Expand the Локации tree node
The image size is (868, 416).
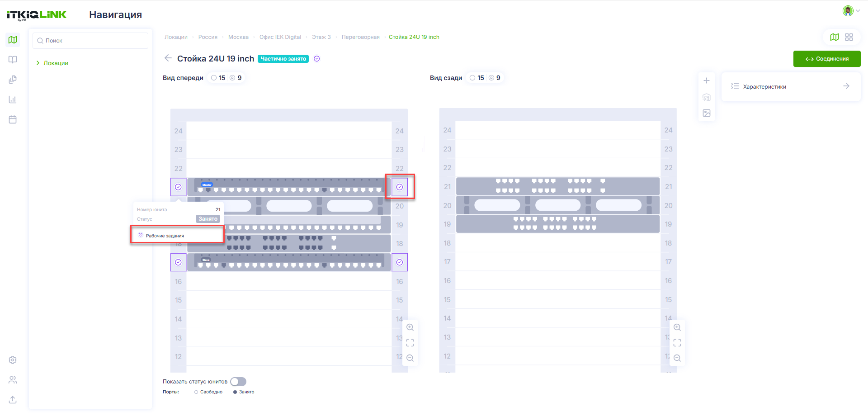[38, 63]
